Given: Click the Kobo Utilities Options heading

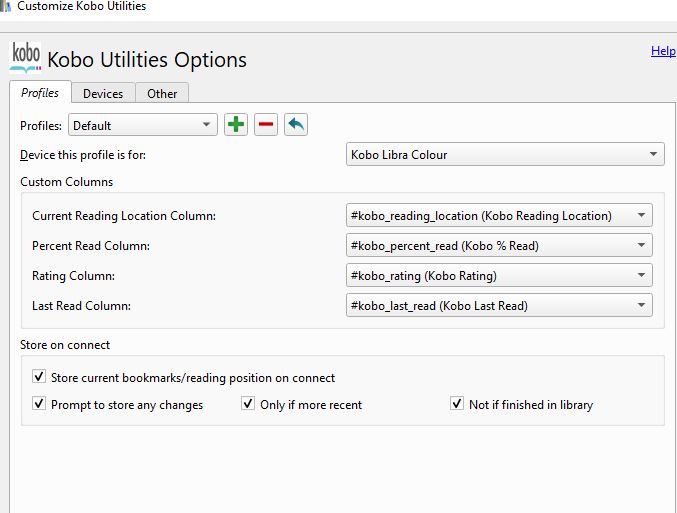Looking at the screenshot, I should 147,59.
